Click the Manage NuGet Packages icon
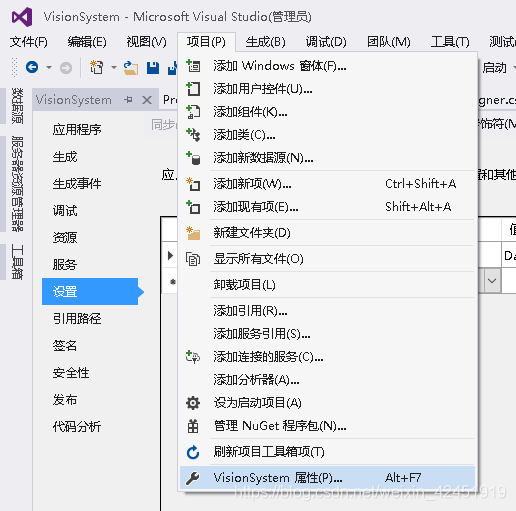This screenshot has height=511, width=516. pyautogui.click(x=193, y=426)
